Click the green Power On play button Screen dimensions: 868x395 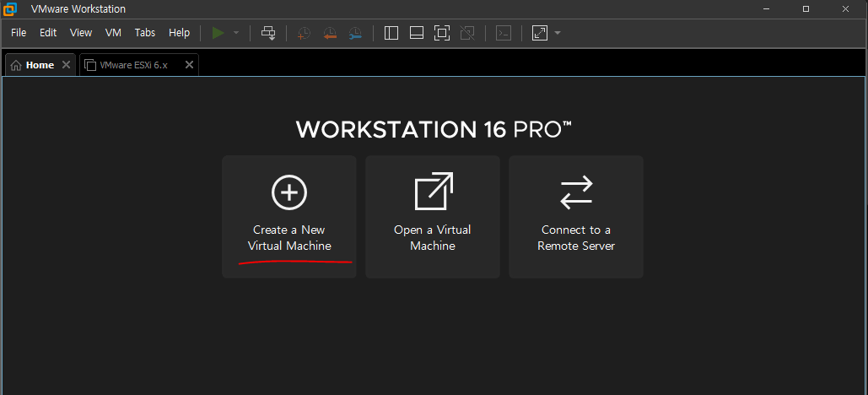(218, 33)
